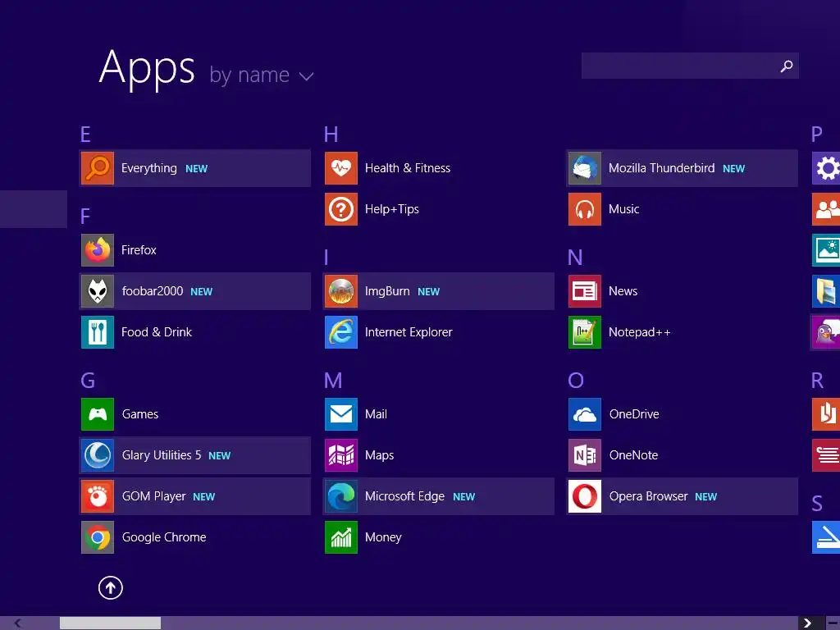Open the purple bird Pidgin icon
The height and width of the screenshot is (630, 840).
pyautogui.click(x=826, y=332)
